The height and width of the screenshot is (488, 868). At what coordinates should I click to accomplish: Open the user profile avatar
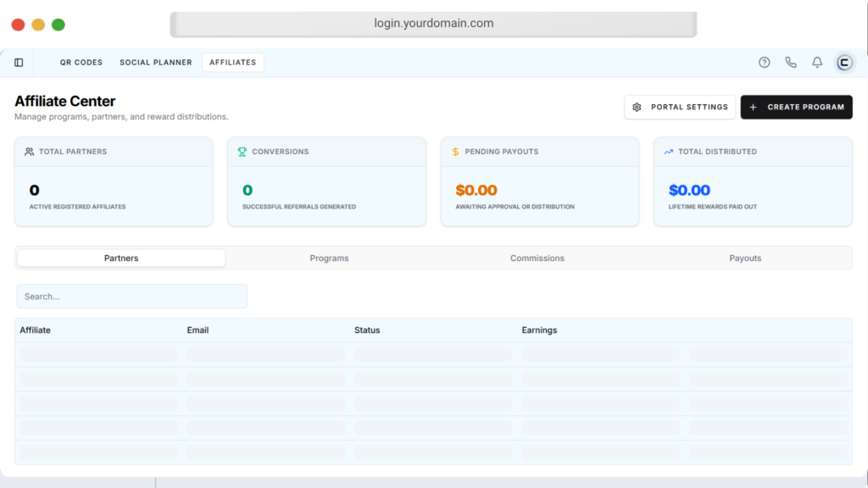(843, 63)
